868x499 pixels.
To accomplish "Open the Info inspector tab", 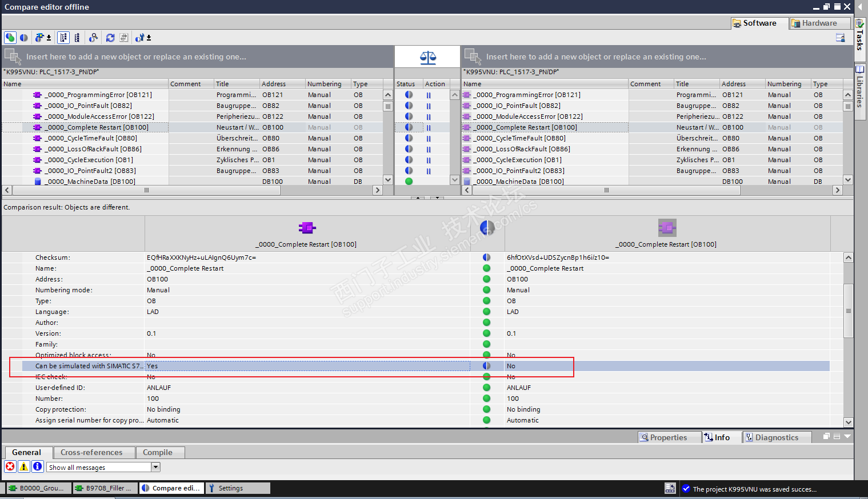I will point(722,437).
